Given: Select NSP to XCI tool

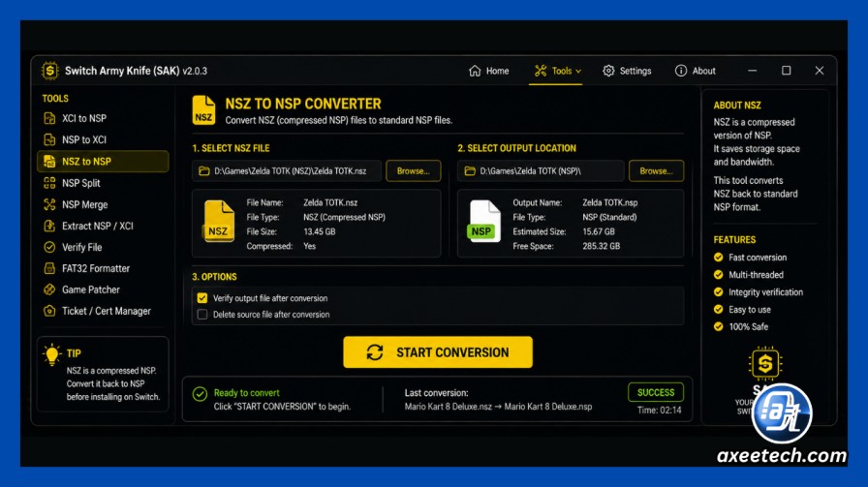Looking at the screenshot, I should coord(103,139).
